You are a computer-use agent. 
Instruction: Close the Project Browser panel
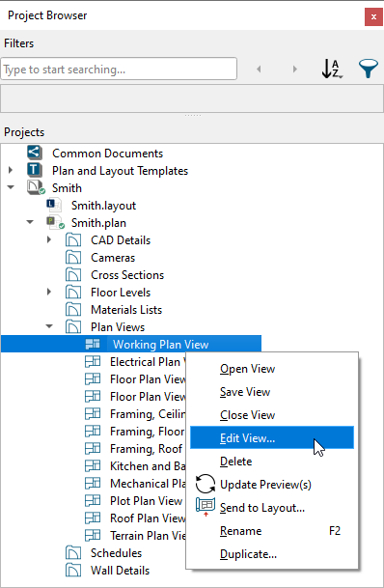[x=373, y=16]
